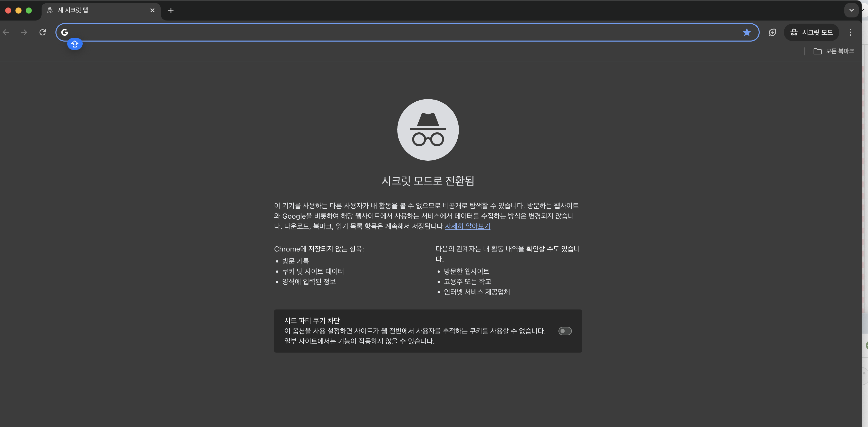Go back to previous page
The image size is (868, 427).
6,32
